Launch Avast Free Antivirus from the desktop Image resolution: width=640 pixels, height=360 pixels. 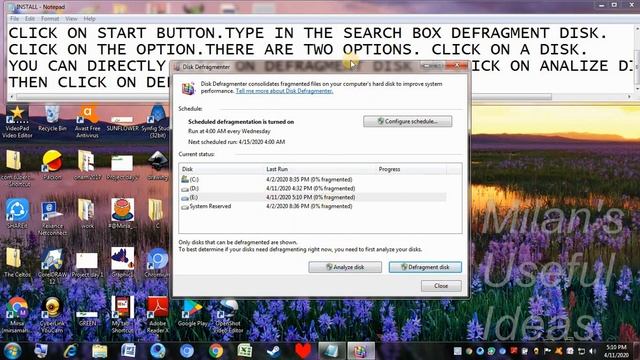coord(87,121)
